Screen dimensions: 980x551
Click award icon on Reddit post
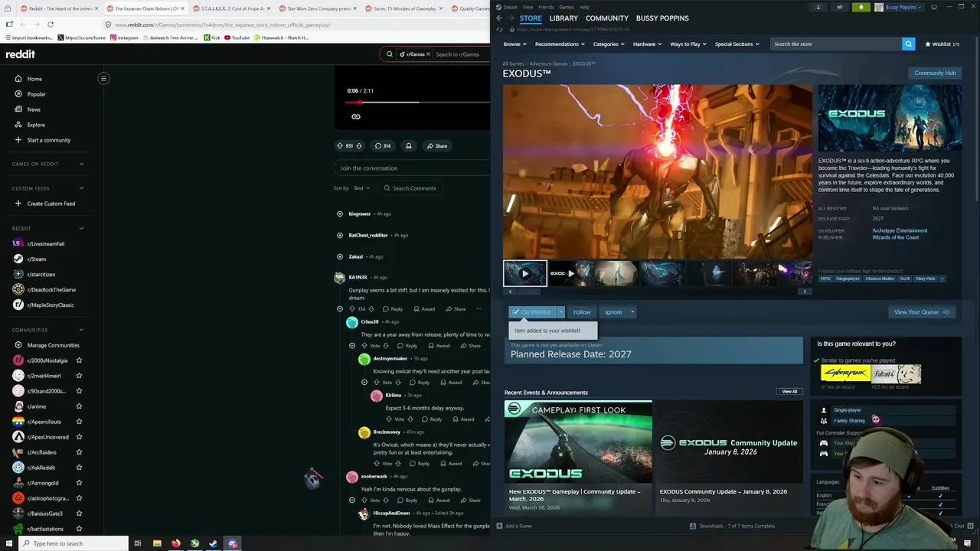409,146
